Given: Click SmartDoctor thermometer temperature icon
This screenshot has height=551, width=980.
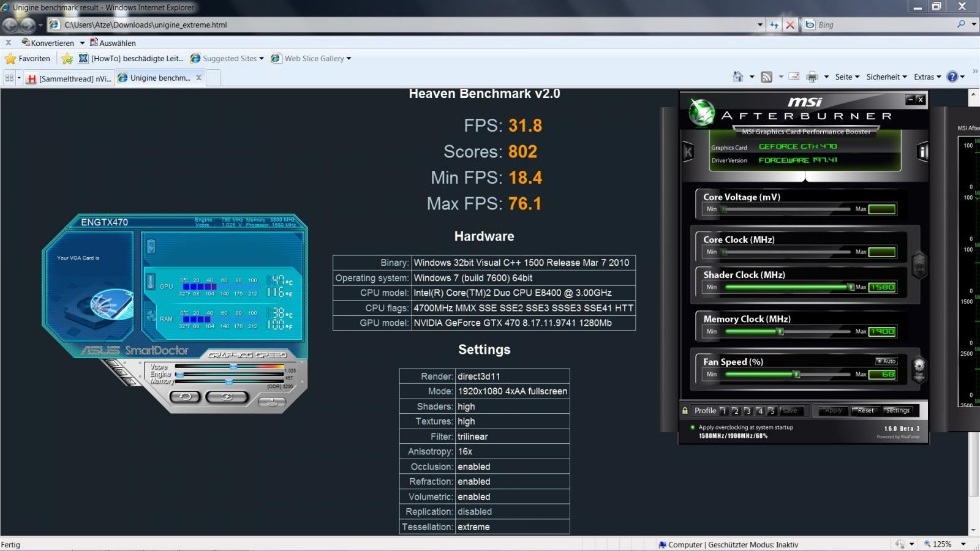Looking at the screenshot, I should pos(151,282).
